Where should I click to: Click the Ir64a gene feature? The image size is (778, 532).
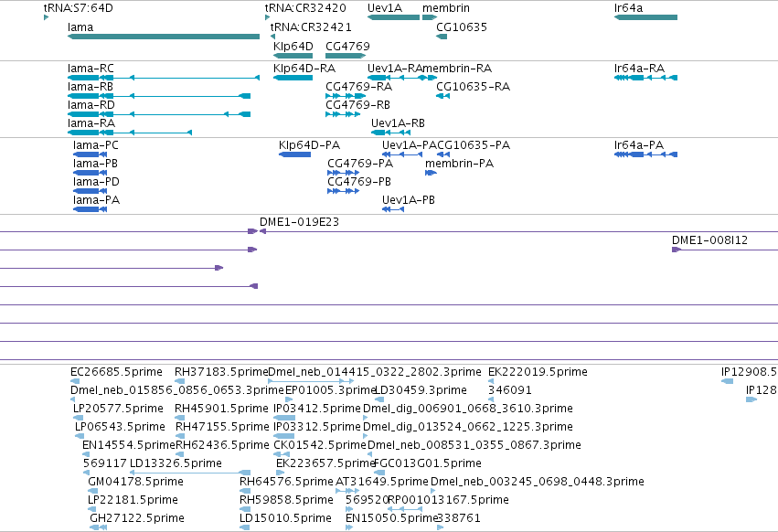pos(645,17)
